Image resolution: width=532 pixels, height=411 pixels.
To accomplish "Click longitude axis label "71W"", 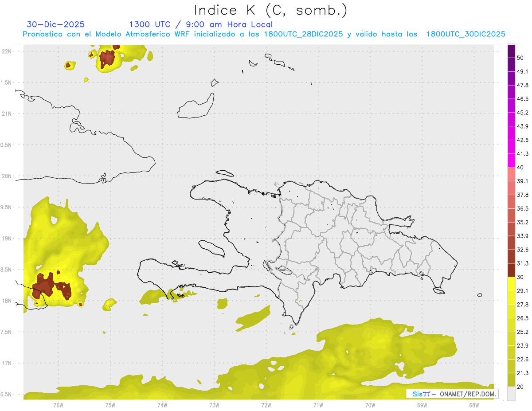I will pyautogui.click(x=318, y=405).
